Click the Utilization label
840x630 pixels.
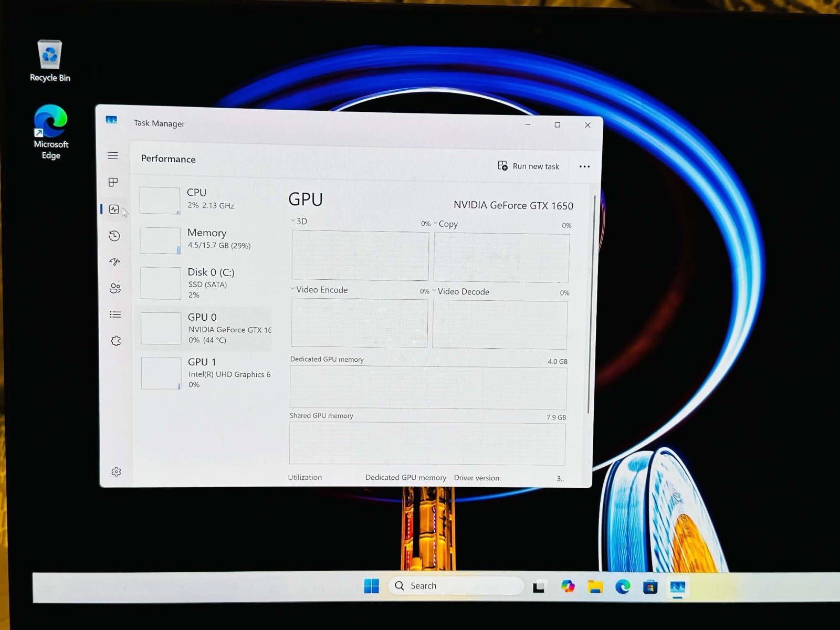tap(305, 477)
